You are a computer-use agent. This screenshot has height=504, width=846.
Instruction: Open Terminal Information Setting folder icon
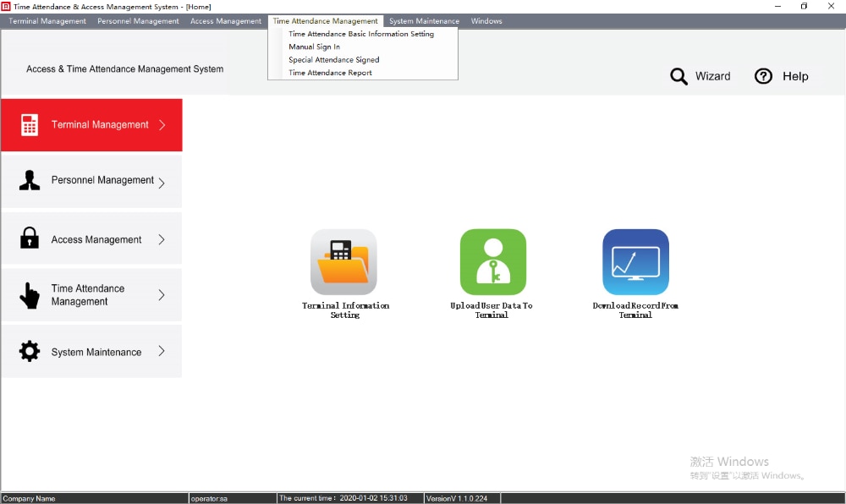(x=343, y=262)
